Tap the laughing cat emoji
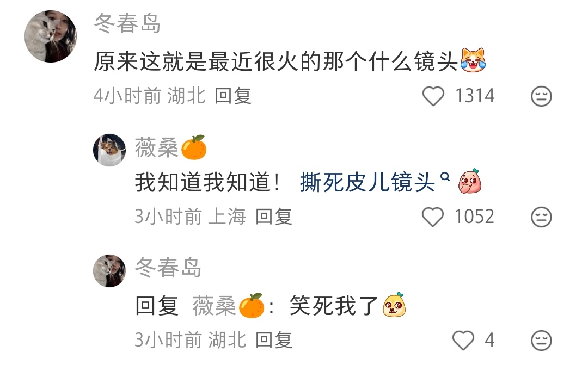588x371 pixels. [x=473, y=60]
